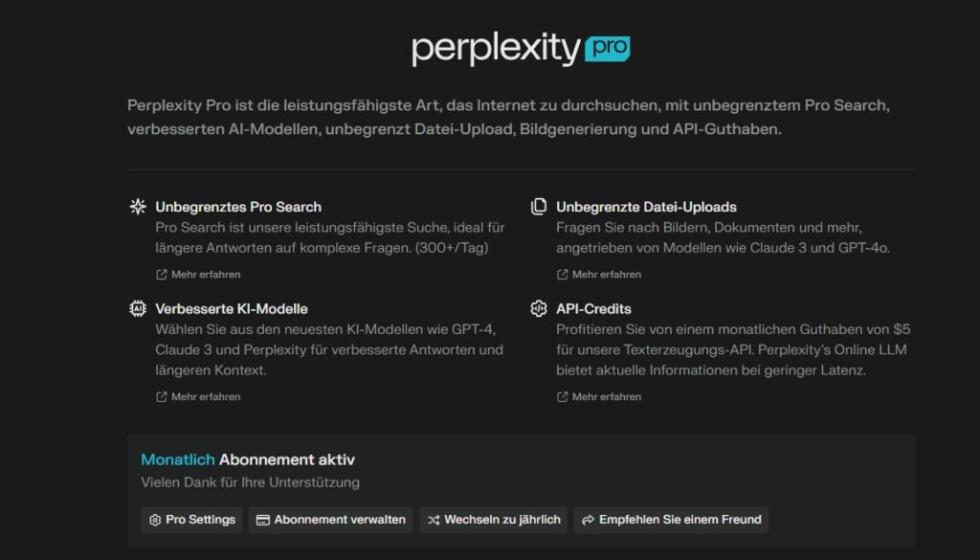980x560 pixels.
Task: Visit Mehr erfahren under API-Credits
Action: pyautogui.click(x=599, y=396)
